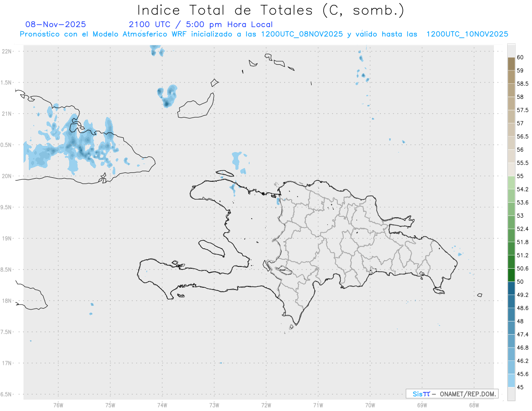The height and width of the screenshot is (411, 532).
Task: Click the longitude label '76W'
Action: [x=58, y=405]
